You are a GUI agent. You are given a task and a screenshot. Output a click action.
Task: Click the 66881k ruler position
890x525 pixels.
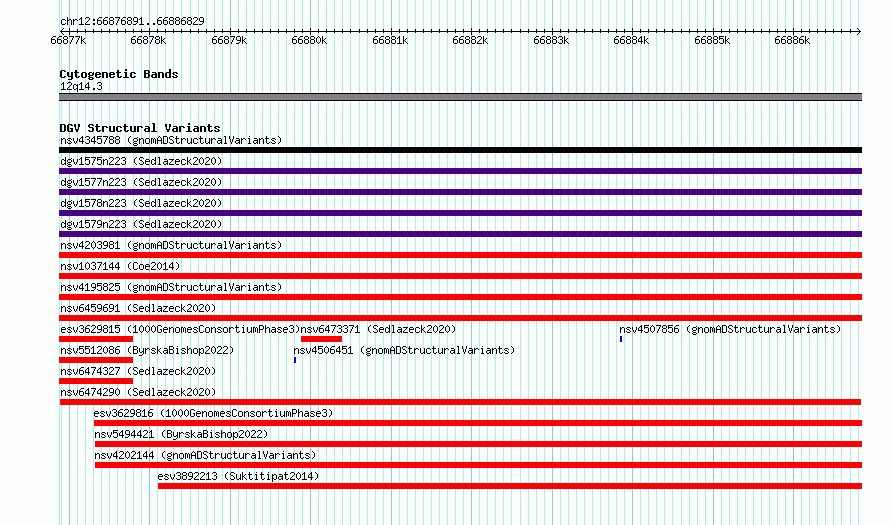coord(390,40)
